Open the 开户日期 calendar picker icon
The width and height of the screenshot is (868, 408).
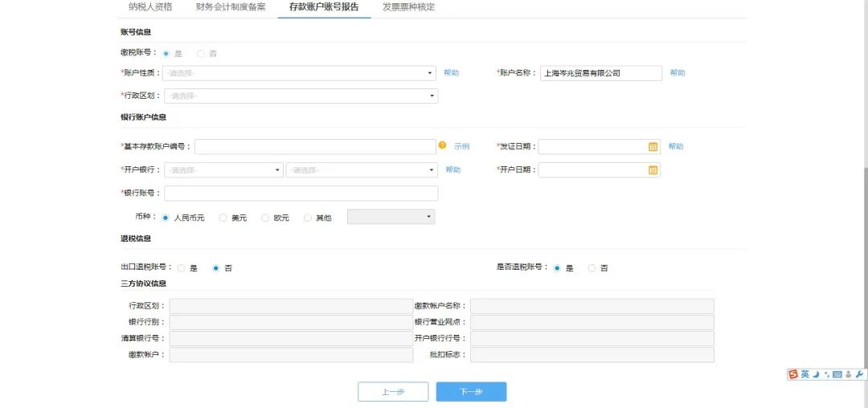[653, 170]
